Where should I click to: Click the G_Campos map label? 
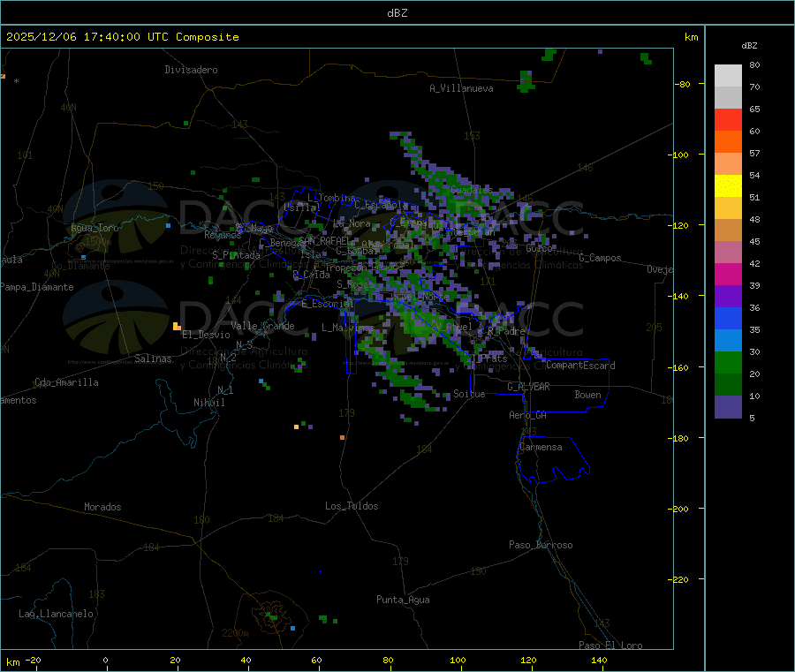tap(600, 258)
